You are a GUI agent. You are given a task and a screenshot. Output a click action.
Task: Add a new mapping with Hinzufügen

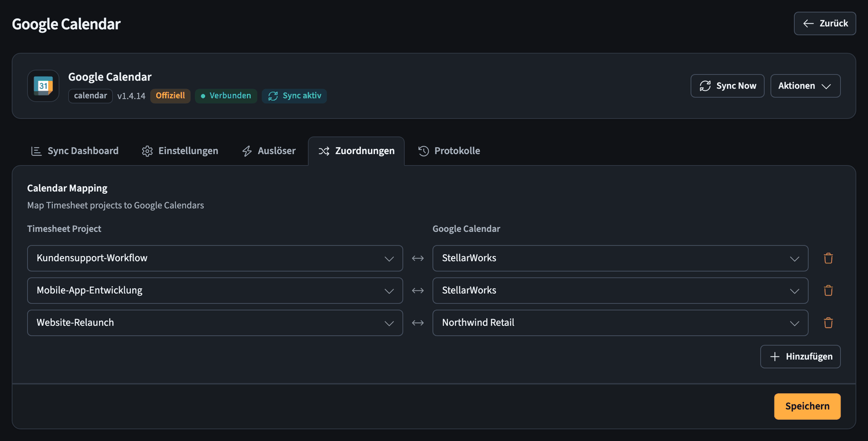(x=800, y=357)
